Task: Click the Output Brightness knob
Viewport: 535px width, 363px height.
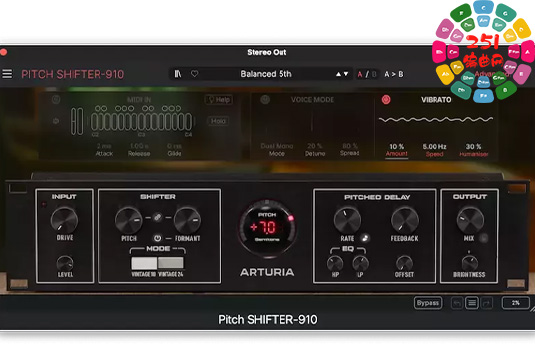Action: pos(470,263)
